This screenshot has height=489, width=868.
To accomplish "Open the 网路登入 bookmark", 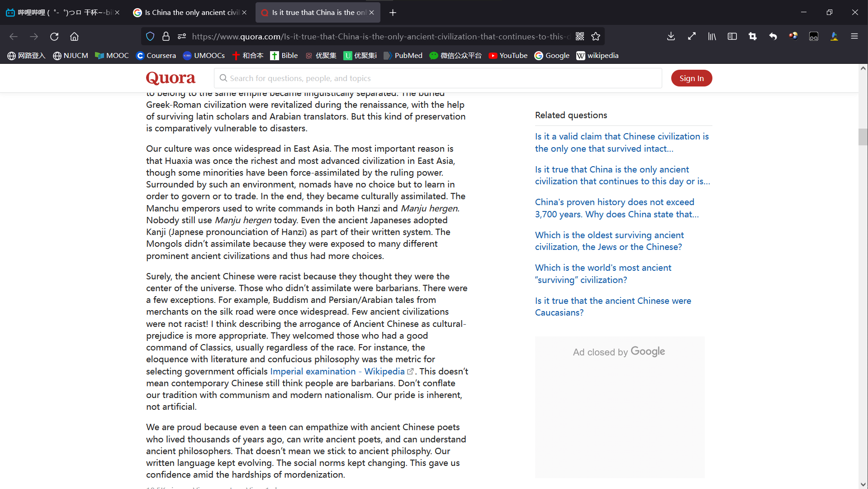I will pyautogui.click(x=27, y=56).
